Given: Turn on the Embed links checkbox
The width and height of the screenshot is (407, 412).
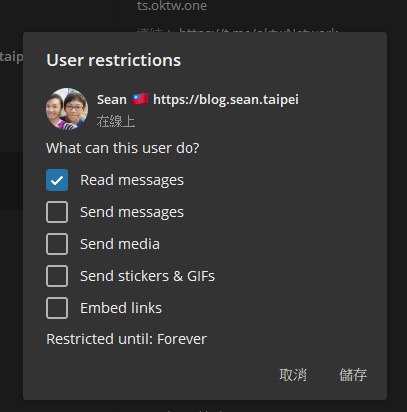Looking at the screenshot, I should (x=57, y=308).
